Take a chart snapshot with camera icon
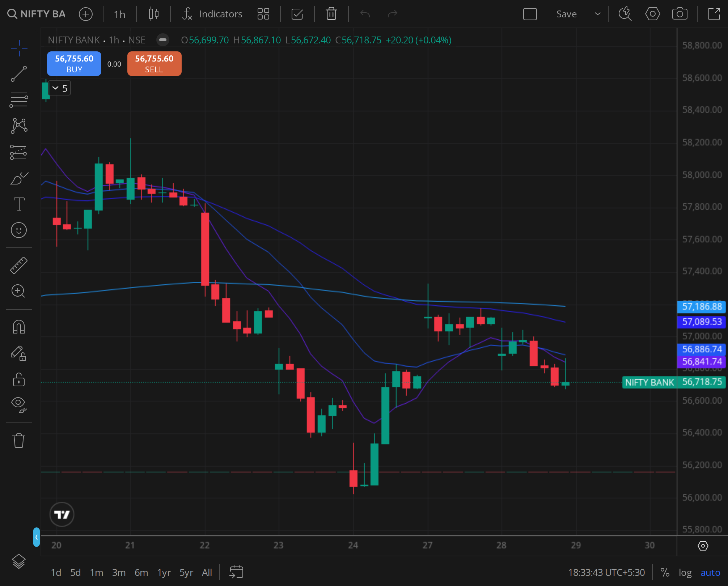728x586 pixels. pos(680,14)
